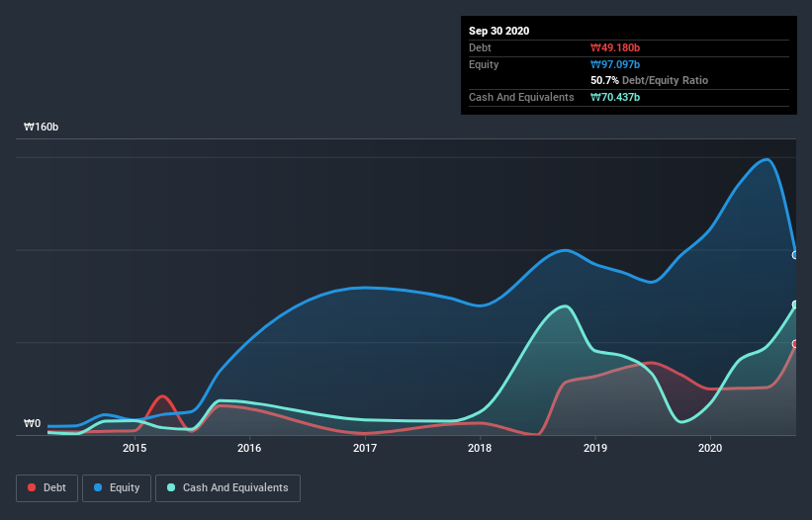
Task: Click the ₩70.437b cash value
Action: click(615, 97)
